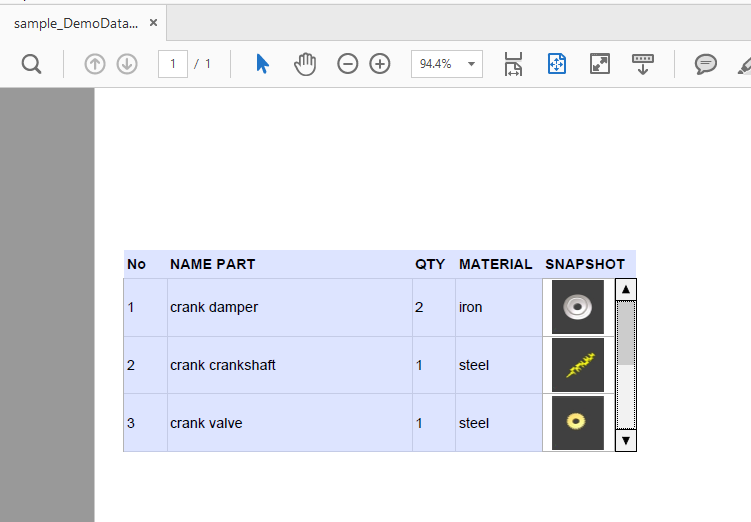This screenshot has height=522, width=751.
Task: Click the crank damper snapshot thumbnail
Action: [578, 307]
